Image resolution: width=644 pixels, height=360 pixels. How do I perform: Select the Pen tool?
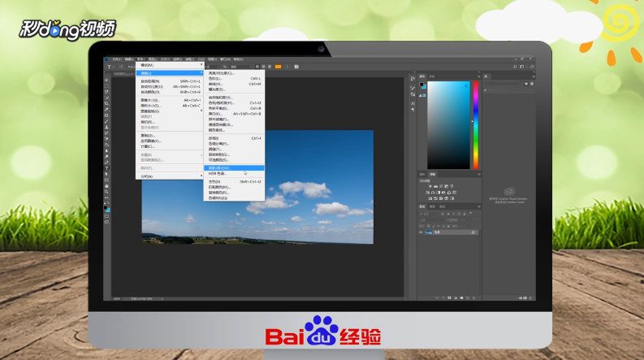coord(106,163)
